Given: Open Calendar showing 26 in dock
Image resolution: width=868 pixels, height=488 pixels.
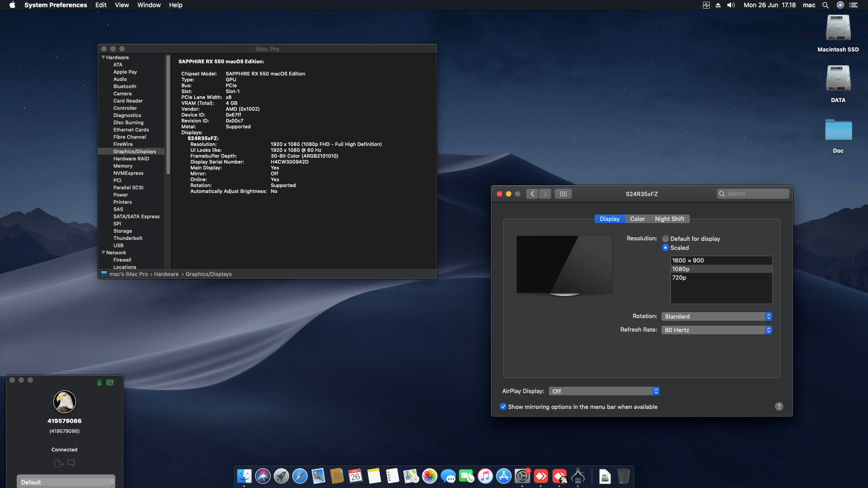Looking at the screenshot, I should point(355,476).
